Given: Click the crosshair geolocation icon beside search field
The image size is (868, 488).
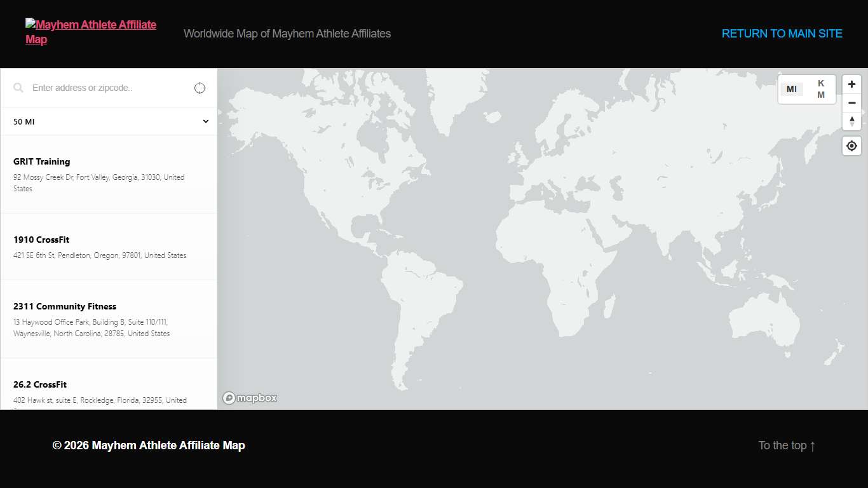Looking at the screenshot, I should coord(200,88).
